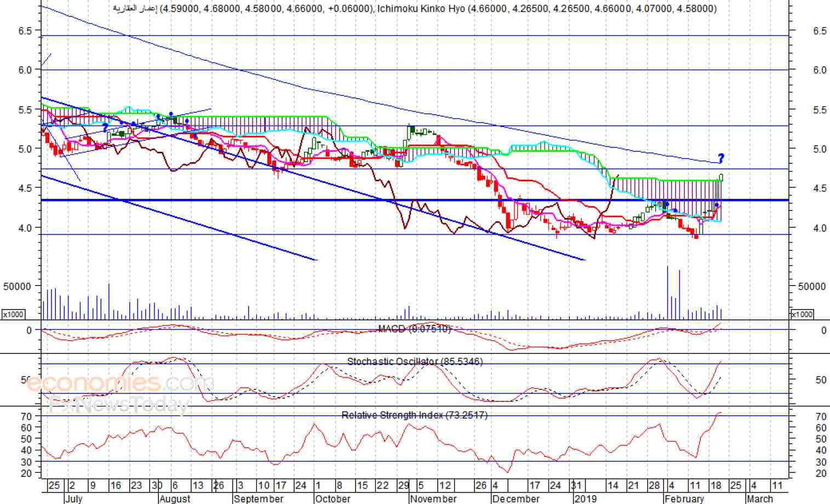Click the MACD (0.07510) indicator label
This screenshot has height=504, width=830.
(x=415, y=329)
